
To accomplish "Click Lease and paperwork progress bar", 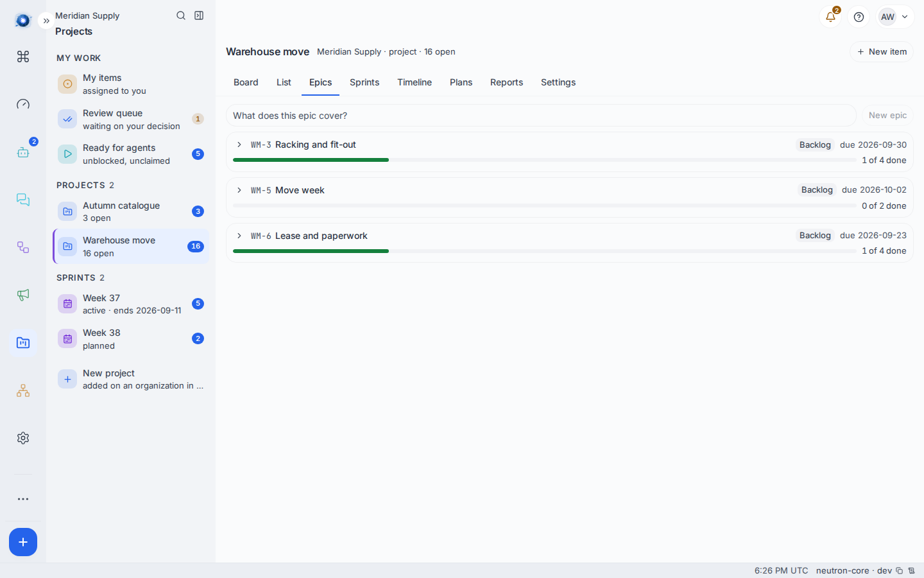I will click(x=544, y=250).
